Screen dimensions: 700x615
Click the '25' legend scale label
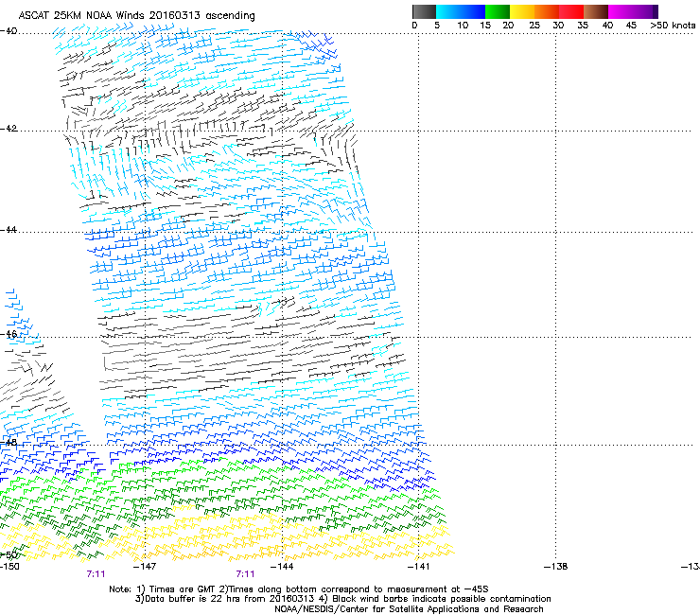click(534, 26)
